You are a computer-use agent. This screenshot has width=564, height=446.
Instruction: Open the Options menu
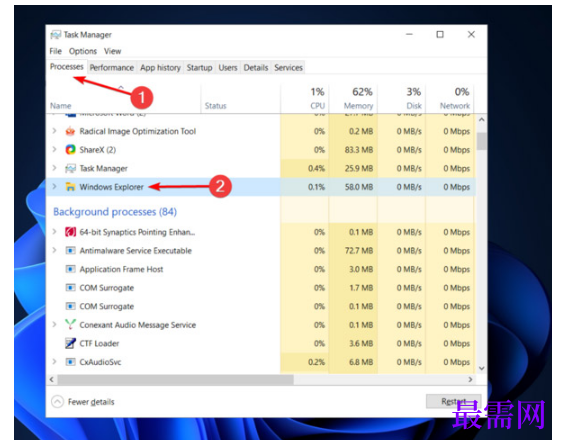83,51
